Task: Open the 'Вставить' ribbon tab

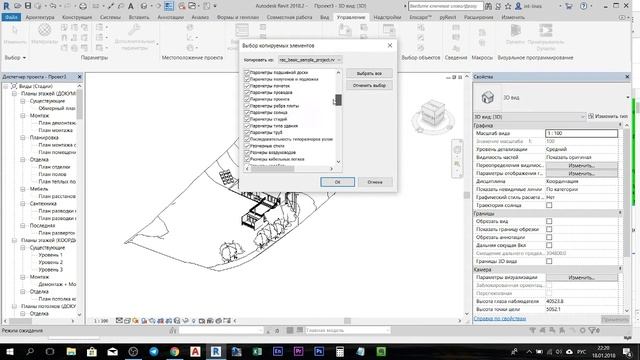Action: [x=139, y=17]
